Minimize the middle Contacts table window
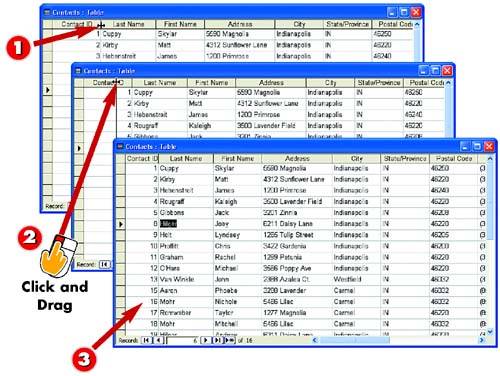 click(423, 70)
